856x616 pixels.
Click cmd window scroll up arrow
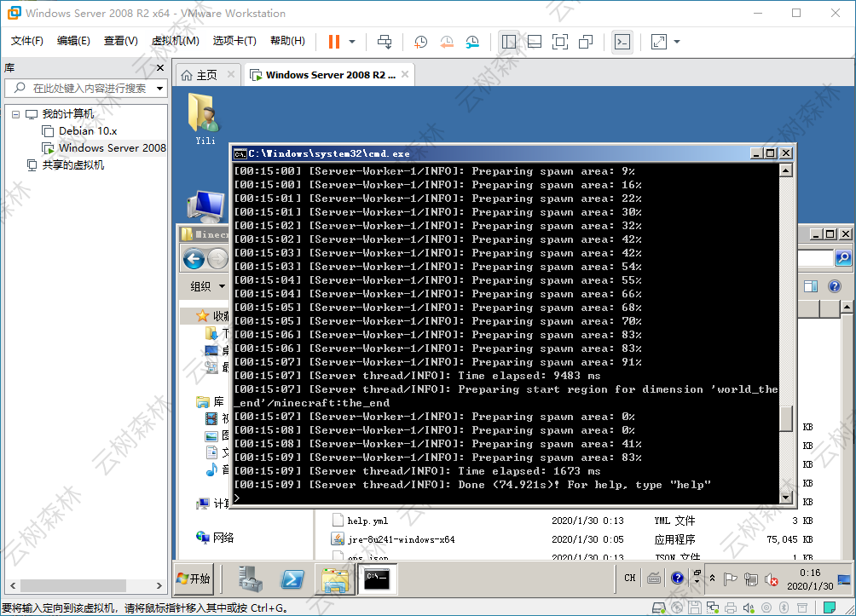785,170
